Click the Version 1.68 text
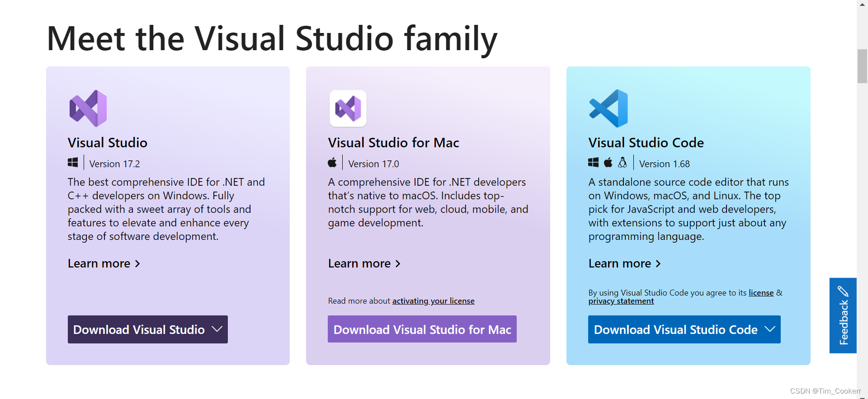Image resolution: width=868 pixels, height=399 pixels. click(x=665, y=164)
